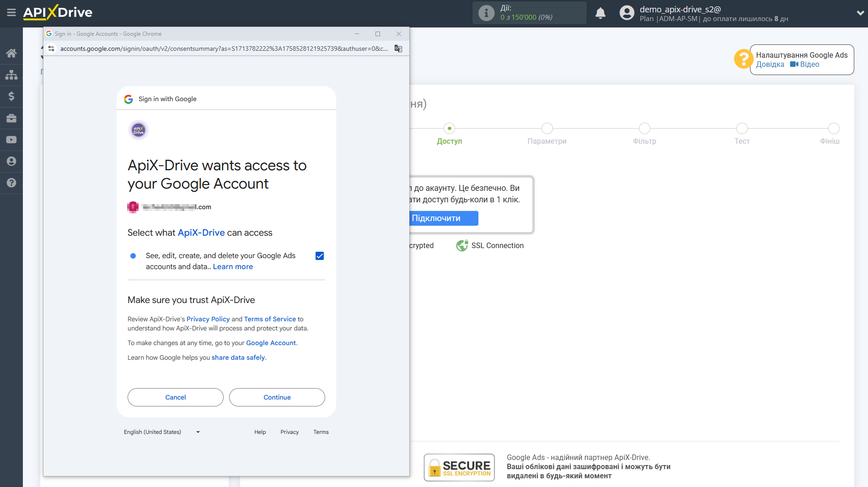The image size is (868, 487).
Task: Click the notification bell icon
Action: click(600, 13)
